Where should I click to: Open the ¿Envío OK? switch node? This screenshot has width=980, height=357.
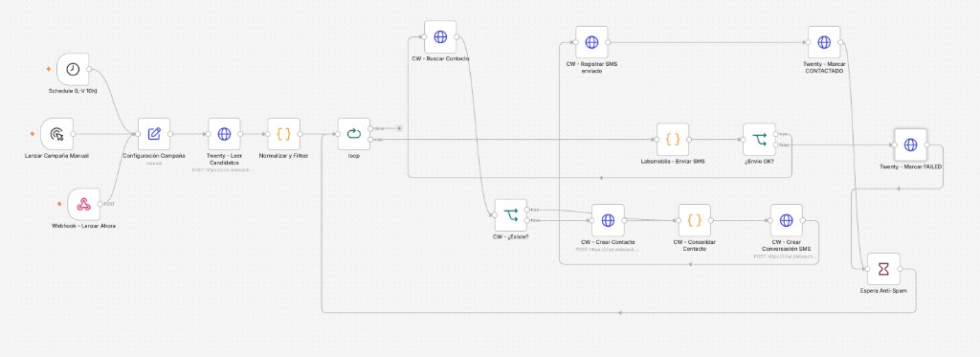pyautogui.click(x=759, y=140)
